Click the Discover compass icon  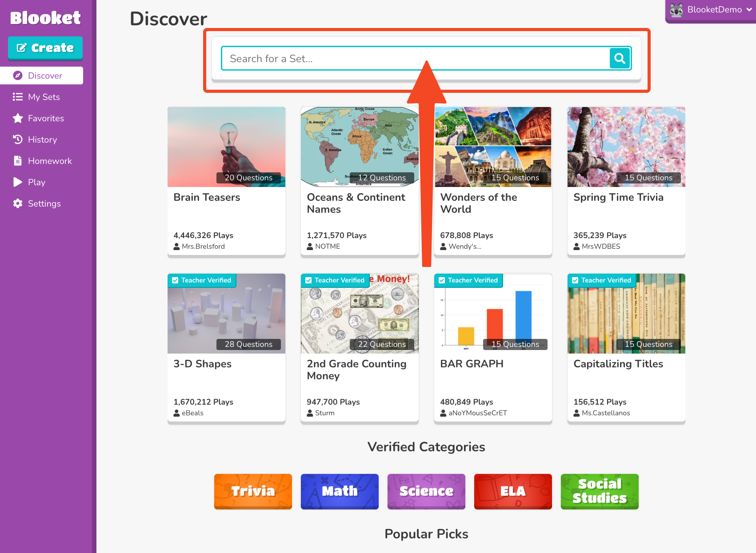(18, 76)
